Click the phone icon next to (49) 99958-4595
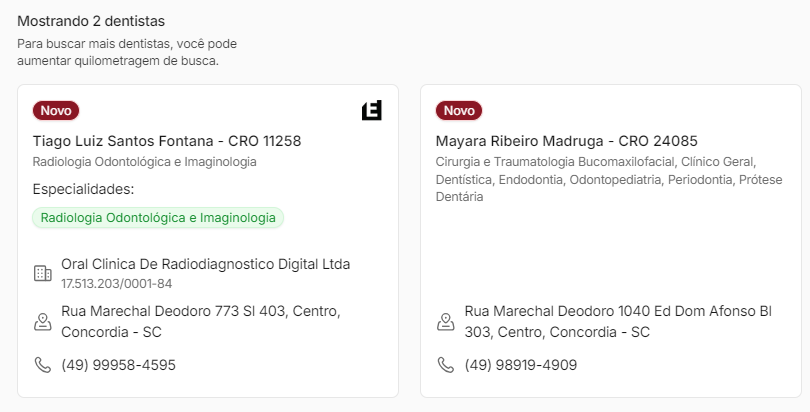This screenshot has width=810, height=412. tap(42, 365)
